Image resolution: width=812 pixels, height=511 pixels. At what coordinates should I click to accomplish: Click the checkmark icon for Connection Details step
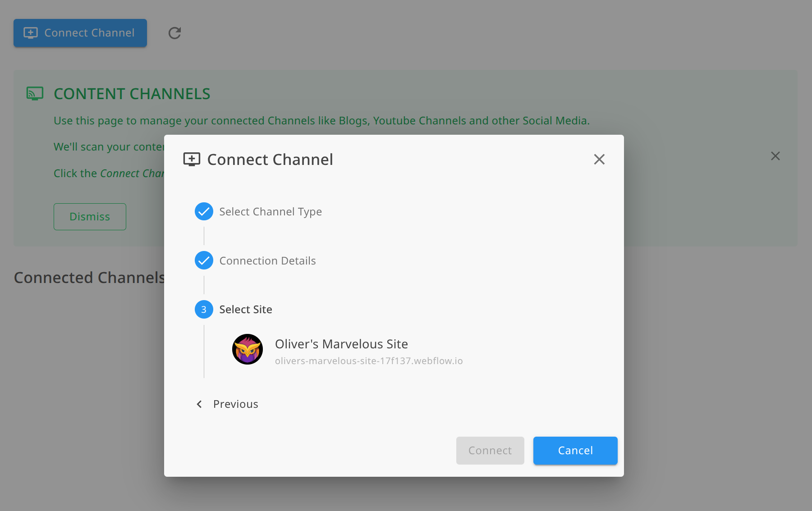204,260
